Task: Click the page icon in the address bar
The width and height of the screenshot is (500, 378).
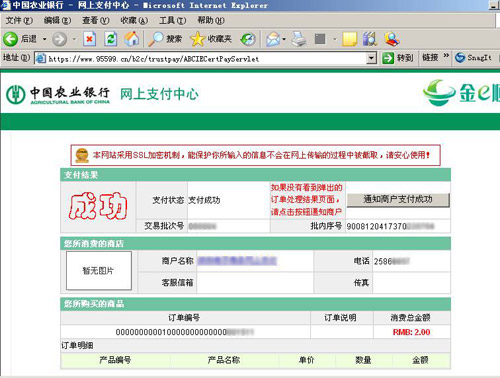Action: pos(41,59)
